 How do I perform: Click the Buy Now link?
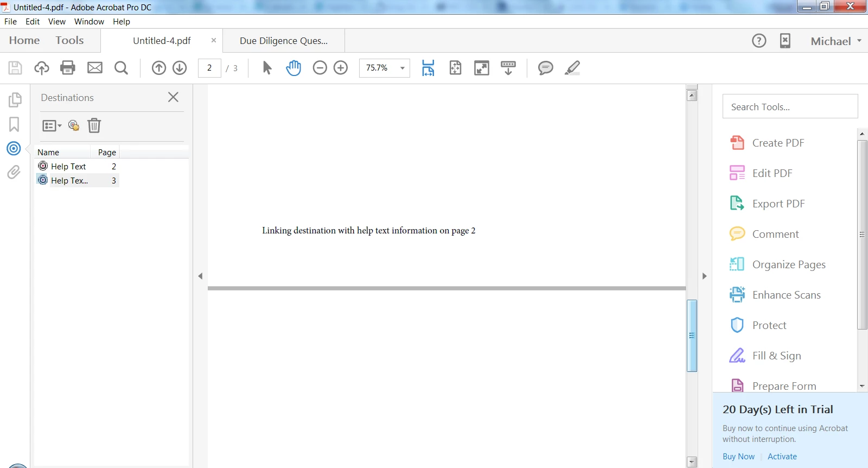738,457
